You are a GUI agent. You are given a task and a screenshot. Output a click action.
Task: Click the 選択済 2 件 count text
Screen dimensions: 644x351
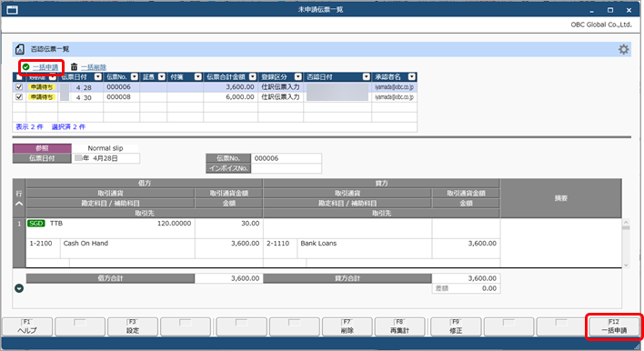tap(68, 127)
